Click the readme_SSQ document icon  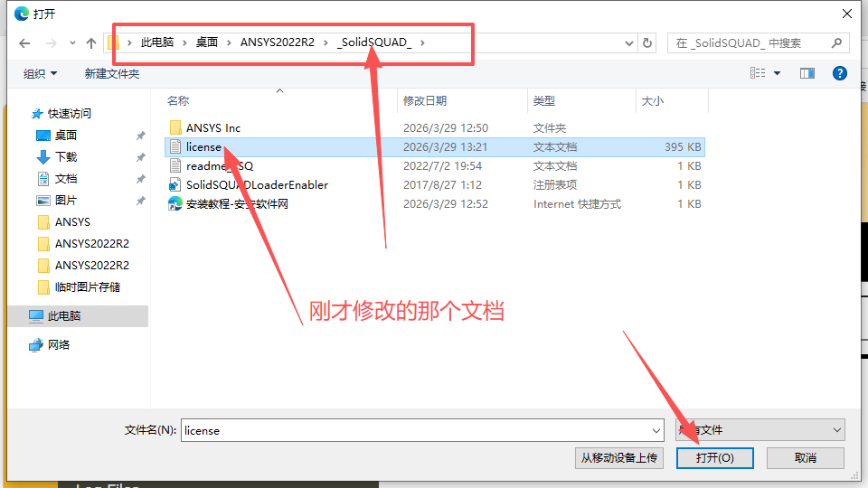175,166
